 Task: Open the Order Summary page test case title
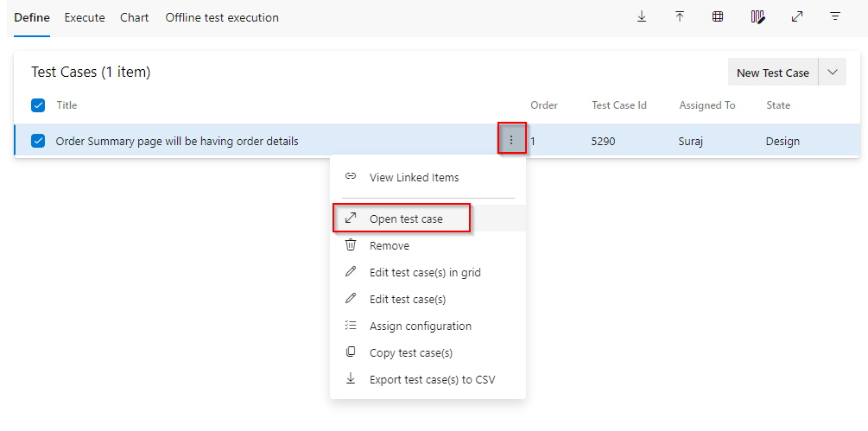pyautogui.click(x=177, y=141)
